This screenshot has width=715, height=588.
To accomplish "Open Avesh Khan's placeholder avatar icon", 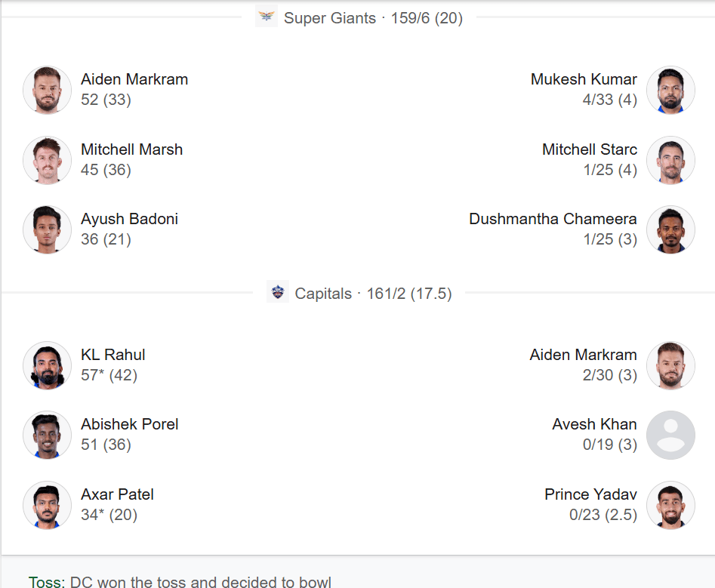I will [x=670, y=436].
